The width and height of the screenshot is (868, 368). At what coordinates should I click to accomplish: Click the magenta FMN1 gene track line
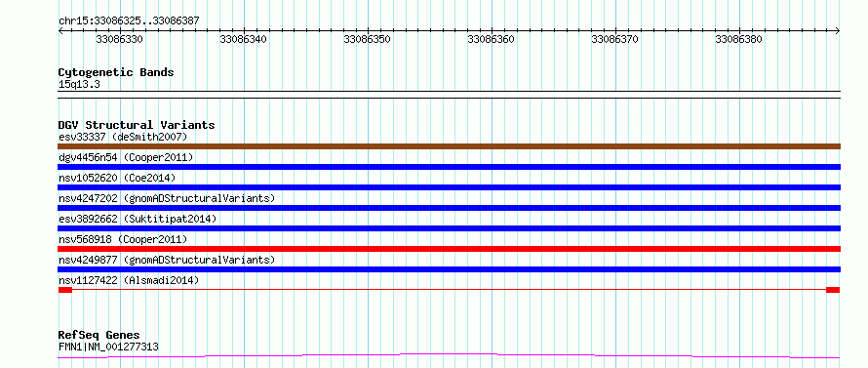pyautogui.click(x=449, y=355)
